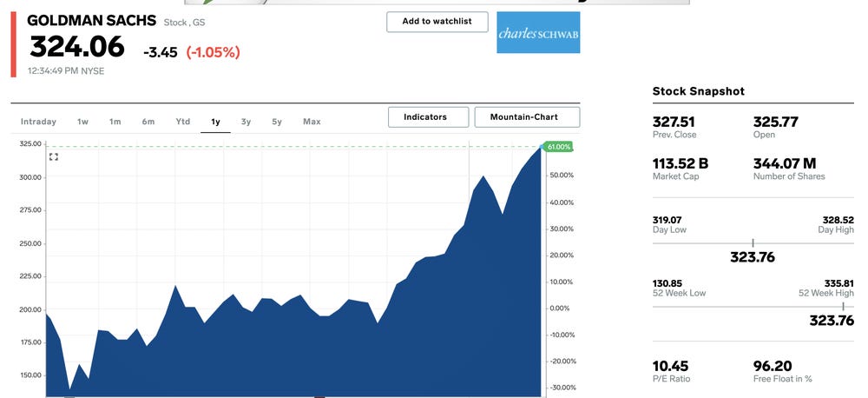Click the -30.00% percentage axis label
868x398 pixels.
[x=562, y=388]
